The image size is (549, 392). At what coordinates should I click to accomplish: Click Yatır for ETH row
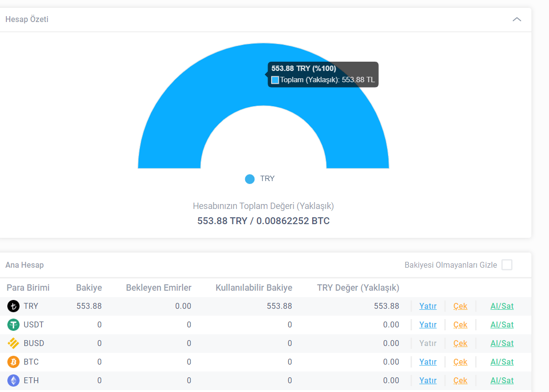tap(428, 380)
